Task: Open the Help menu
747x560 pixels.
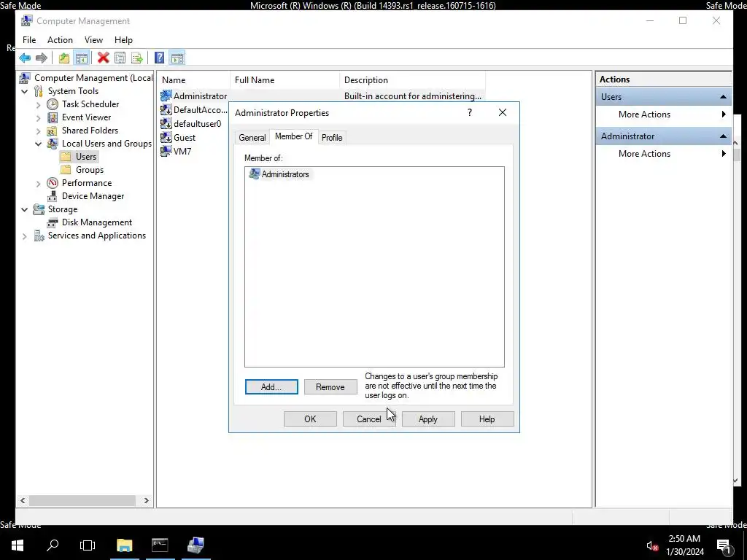Action: click(x=123, y=40)
